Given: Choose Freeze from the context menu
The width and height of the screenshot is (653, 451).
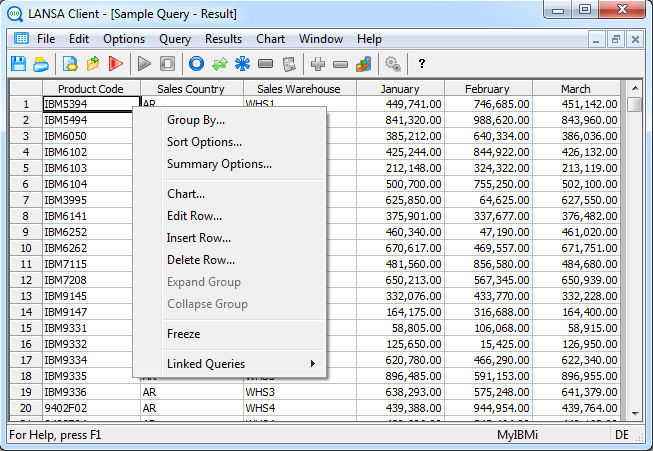Looking at the screenshot, I should (183, 334).
